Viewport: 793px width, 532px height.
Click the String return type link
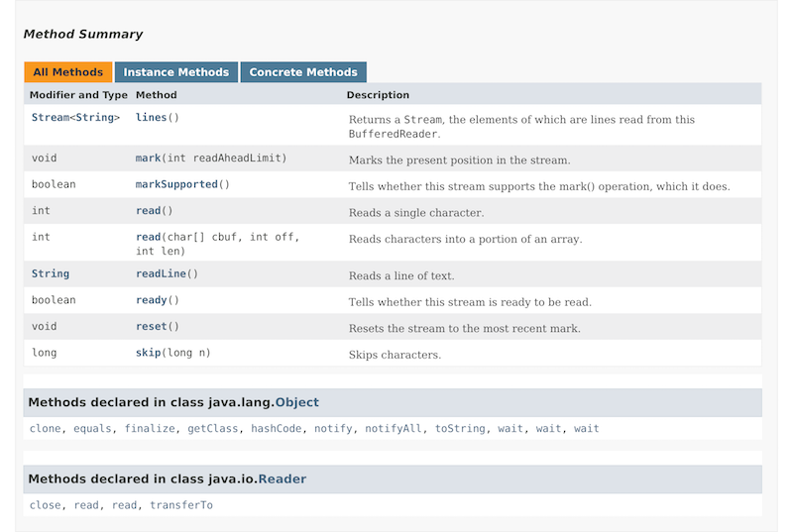[51, 273]
